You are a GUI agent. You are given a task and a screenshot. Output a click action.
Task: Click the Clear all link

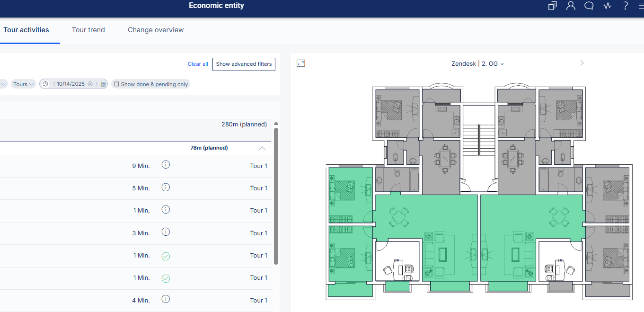[x=198, y=64]
